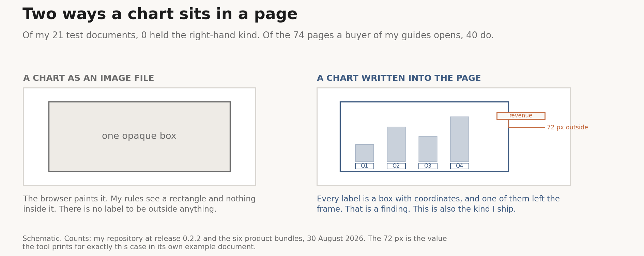Click the title 'Two ways a chart sits in a page'
The image size is (644, 256).
(160, 14)
